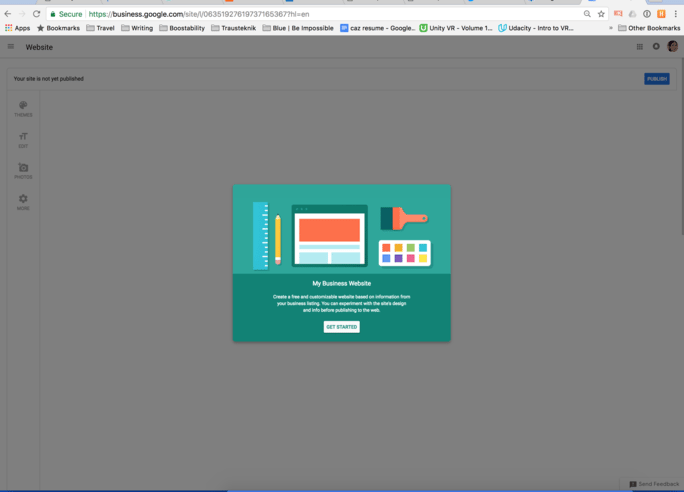Screen dimensions: 684x492
Task: Select the Edit text tool
Action: pos(23,139)
